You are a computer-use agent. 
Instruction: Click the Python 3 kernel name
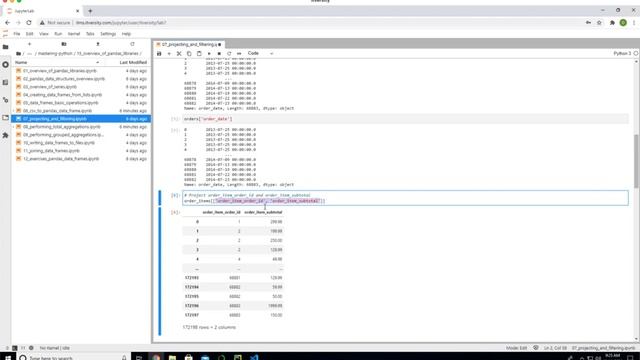coord(622,53)
